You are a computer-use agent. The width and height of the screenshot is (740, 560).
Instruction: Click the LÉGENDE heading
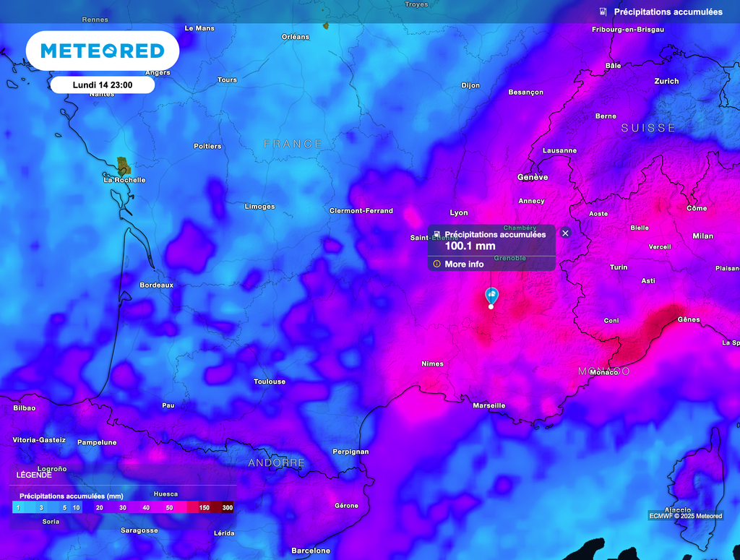(34, 475)
